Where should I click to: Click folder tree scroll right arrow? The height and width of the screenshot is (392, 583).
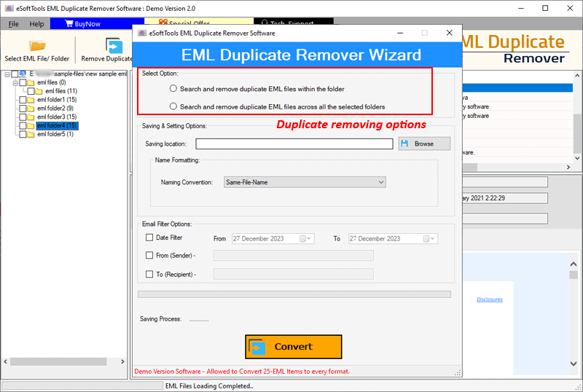(122, 361)
